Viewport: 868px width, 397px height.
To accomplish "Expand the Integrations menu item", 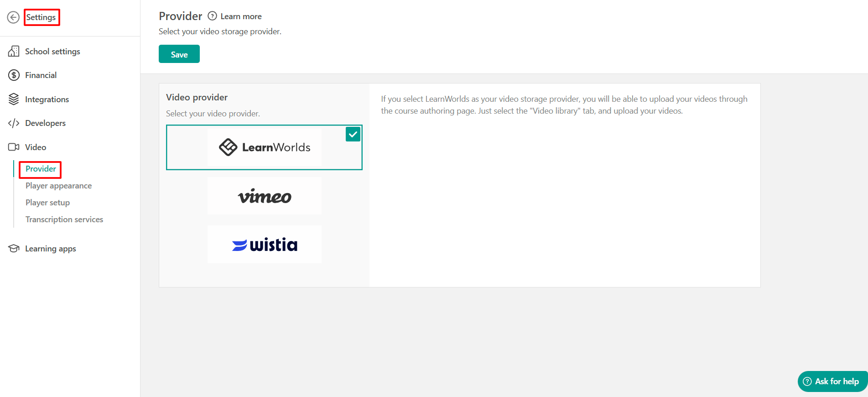I will tap(47, 99).
